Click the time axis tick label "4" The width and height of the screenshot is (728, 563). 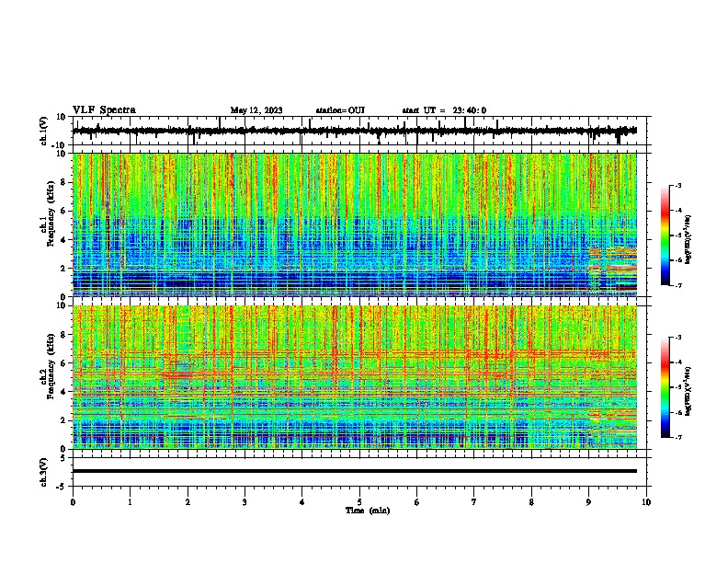pos(302,502)
